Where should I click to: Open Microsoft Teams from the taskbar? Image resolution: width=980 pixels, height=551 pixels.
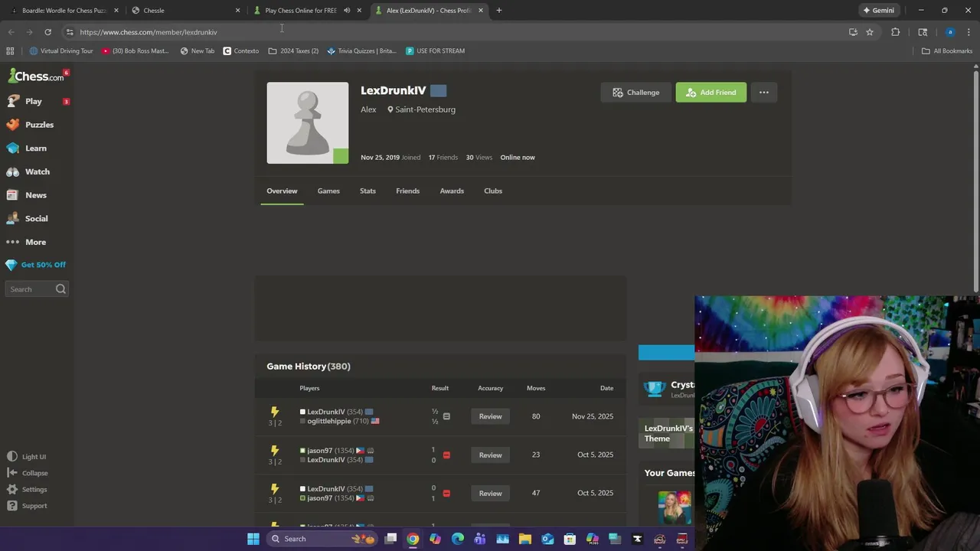point(480,539)
